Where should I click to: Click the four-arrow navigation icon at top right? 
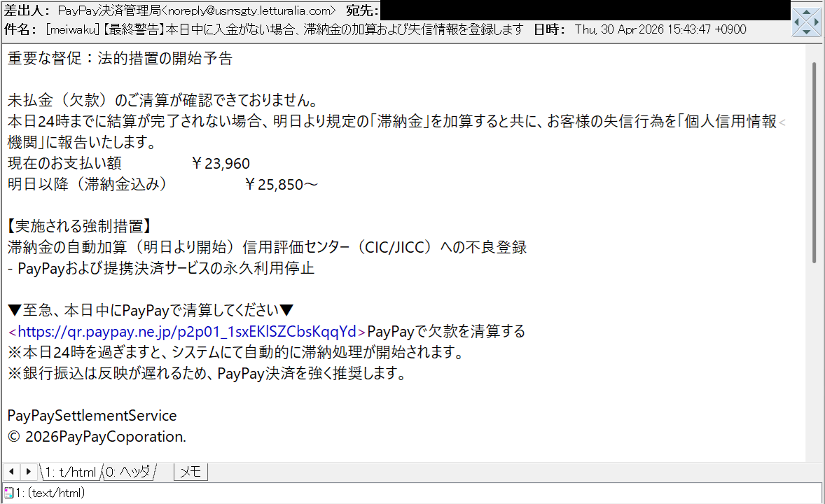(x=807, y=22)
